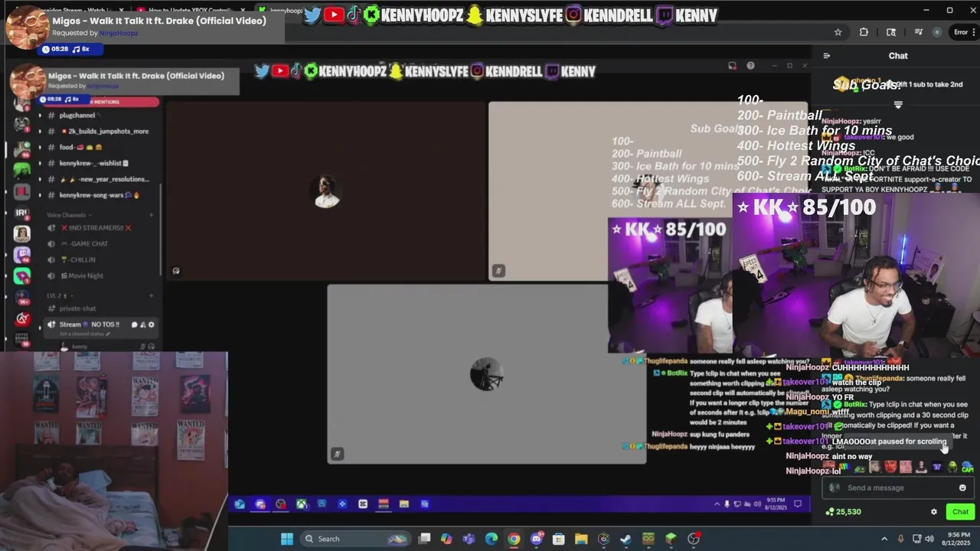Screen dimensions: 980x551
Task: Open plugchannel text channel in Discord
Action: 77,115
